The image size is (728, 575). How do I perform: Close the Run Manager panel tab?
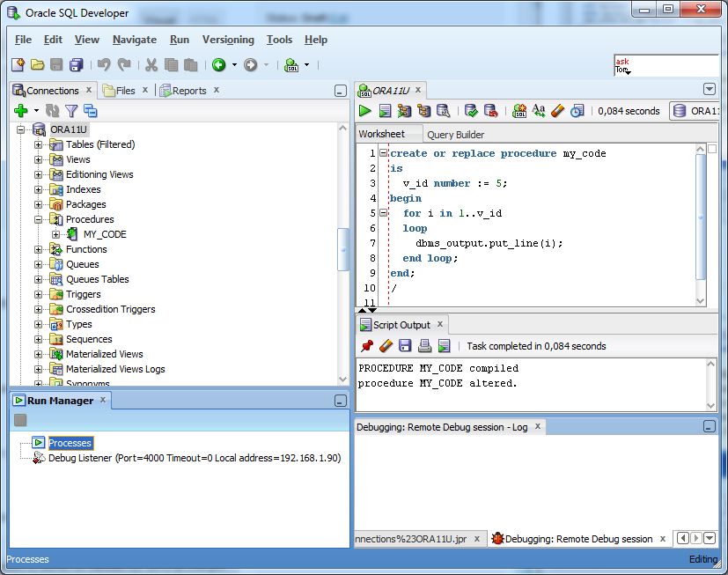[103, 400]
